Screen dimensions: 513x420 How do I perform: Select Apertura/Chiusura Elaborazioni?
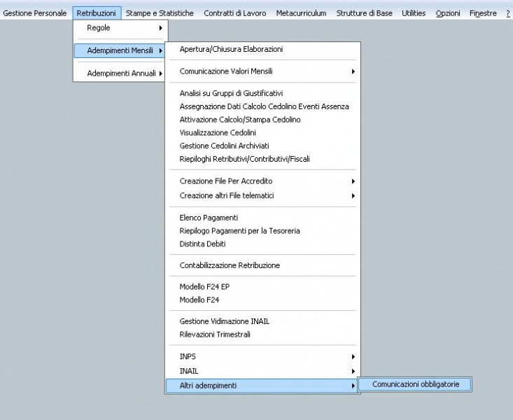coord(262,50)
